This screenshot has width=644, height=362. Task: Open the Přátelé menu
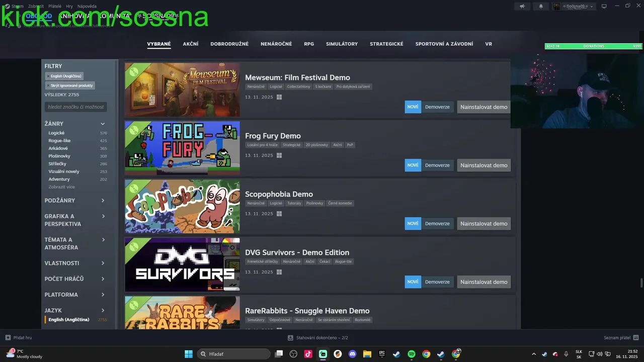(55, 6)
